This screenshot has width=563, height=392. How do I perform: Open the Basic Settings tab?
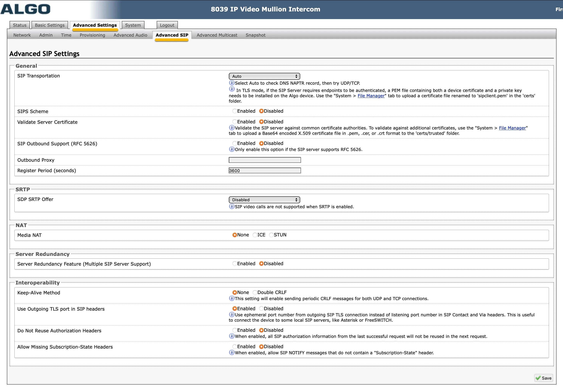(50, 25)
